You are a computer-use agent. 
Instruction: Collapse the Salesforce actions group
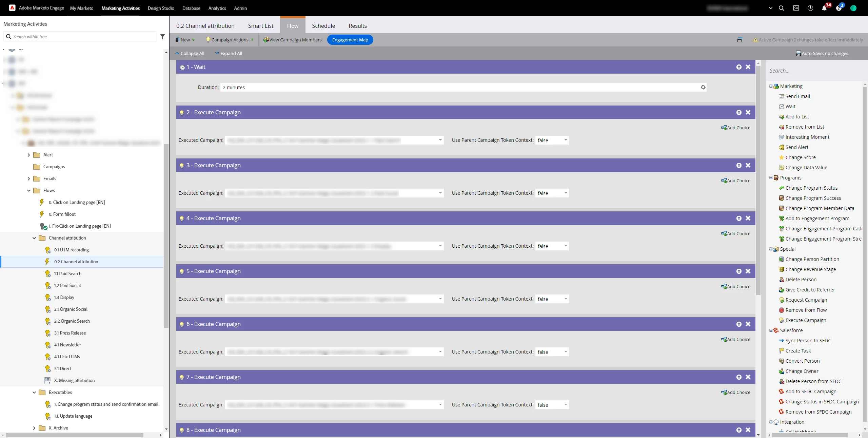coord(771,330)
